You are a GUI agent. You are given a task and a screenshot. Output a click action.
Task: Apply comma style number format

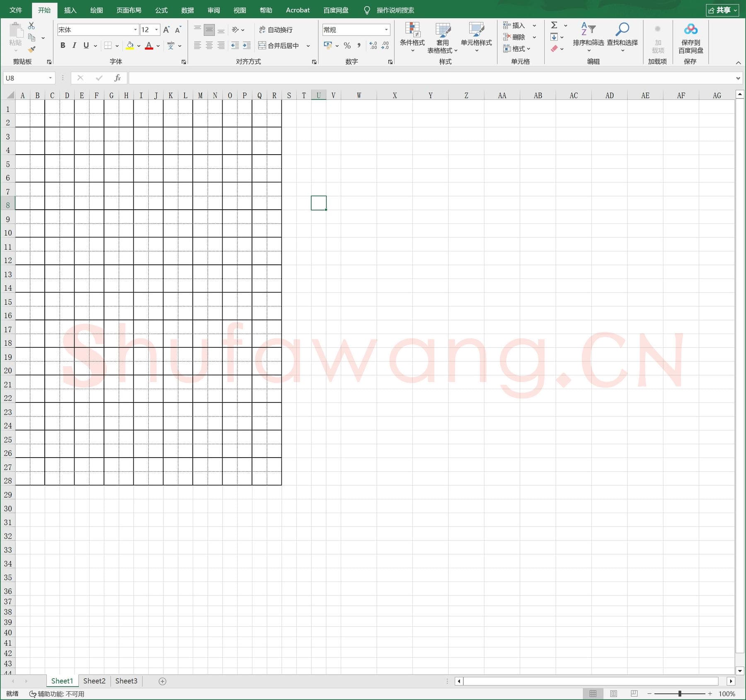coord(359,46)
